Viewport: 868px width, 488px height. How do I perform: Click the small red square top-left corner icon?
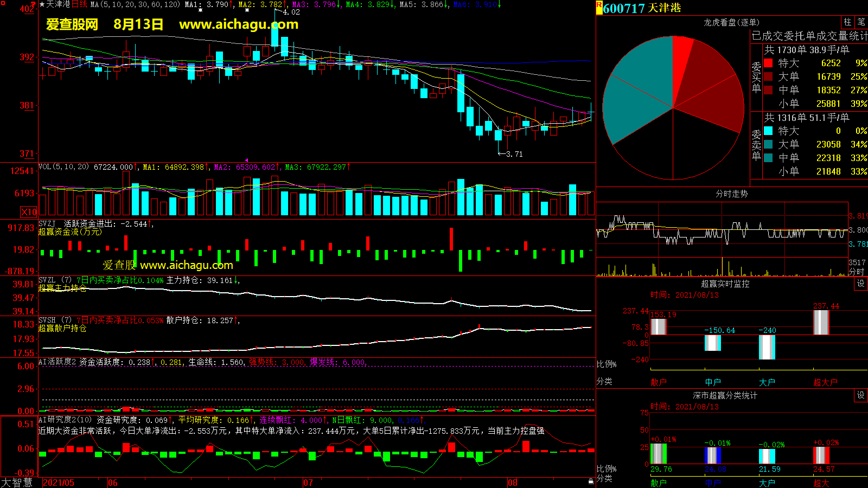click(x=3, y=4)
